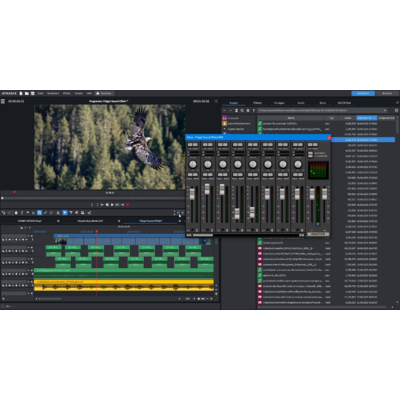This screenshot has width=400, height=400.
Task: Click the open project folder icon
Action: click(27, 93)
